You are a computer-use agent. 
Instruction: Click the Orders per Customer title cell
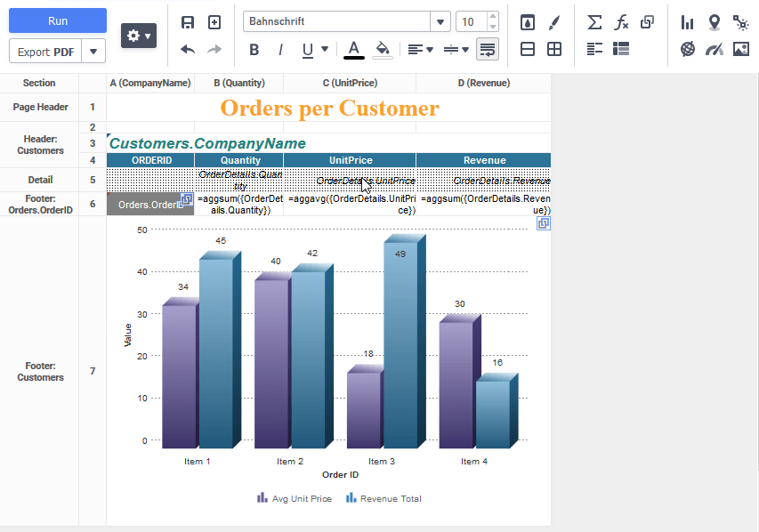pos(328,108)
